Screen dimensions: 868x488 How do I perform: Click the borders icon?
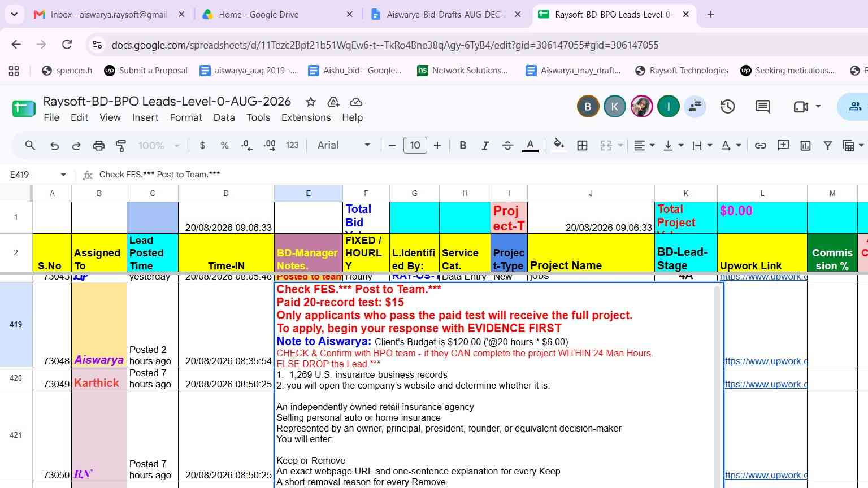click(x=582, y=146)
